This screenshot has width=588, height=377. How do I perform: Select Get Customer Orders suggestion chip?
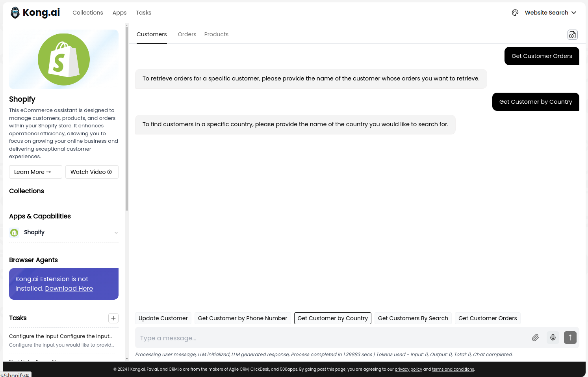tap(488, 318)
